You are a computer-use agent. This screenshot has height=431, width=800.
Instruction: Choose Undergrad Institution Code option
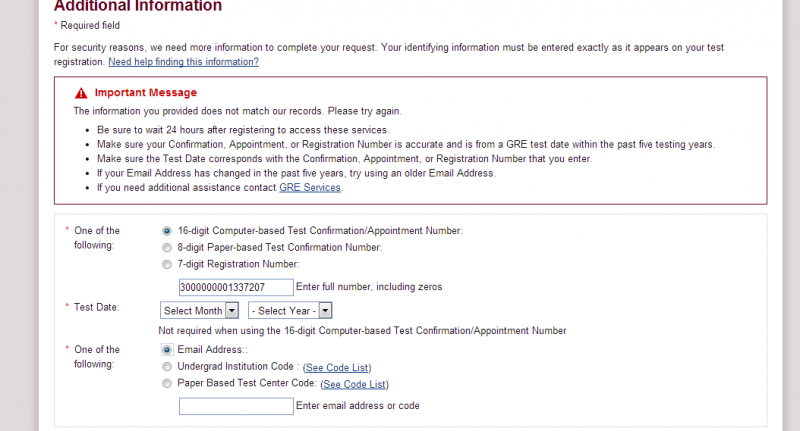click(x=167, y=367)
